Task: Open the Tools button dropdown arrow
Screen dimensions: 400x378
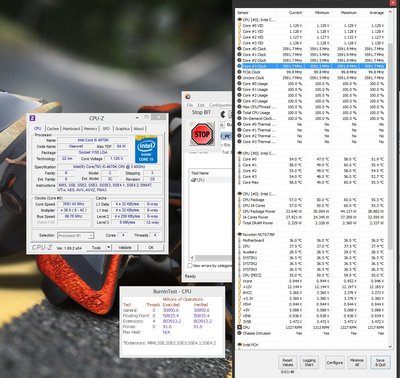Action: click(108, 247)
